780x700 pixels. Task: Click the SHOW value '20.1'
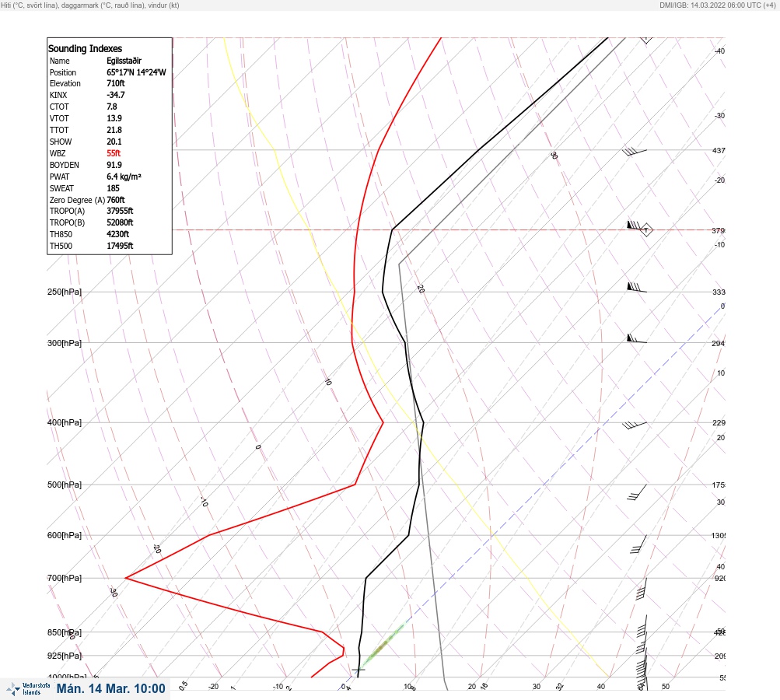(114, 142)
